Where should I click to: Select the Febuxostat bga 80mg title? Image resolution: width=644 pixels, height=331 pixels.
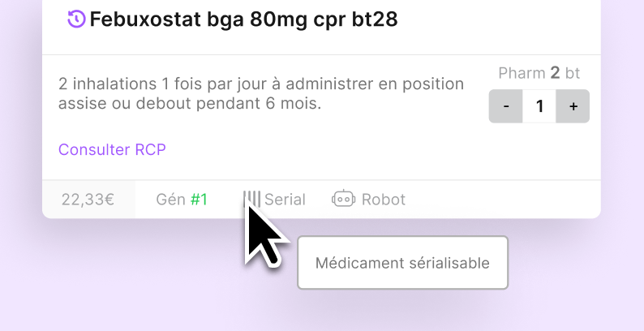243,19
